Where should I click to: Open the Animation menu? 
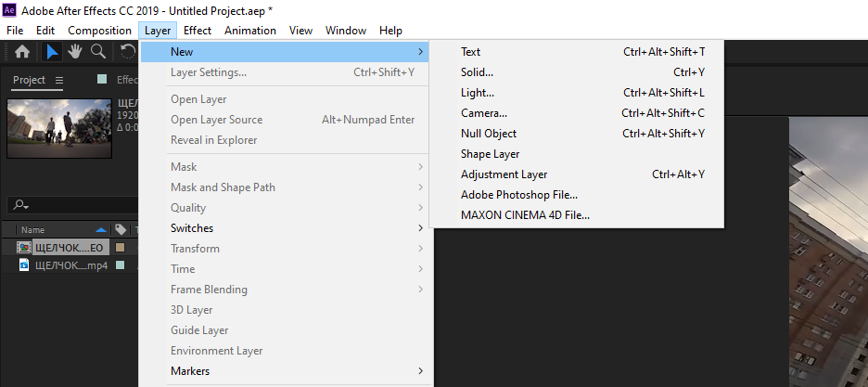click(x=250, y=31)
